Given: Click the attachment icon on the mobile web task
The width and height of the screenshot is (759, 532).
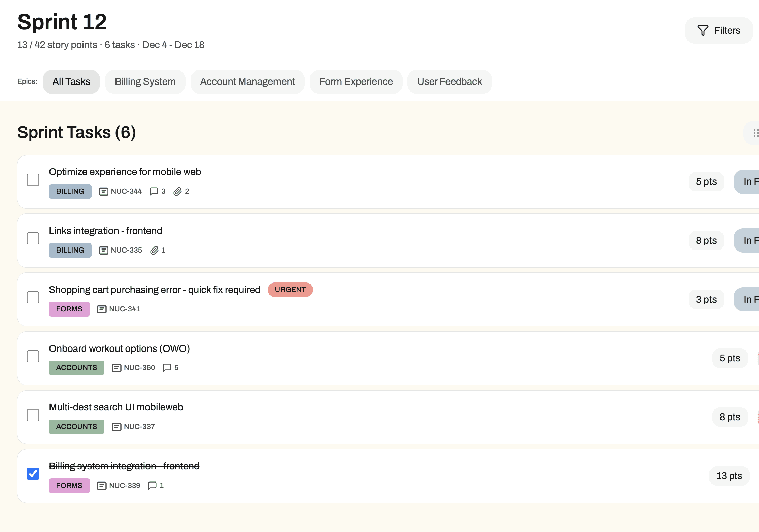Looking at the screenshot, I should pyautogui.click(x=178, y=191).
